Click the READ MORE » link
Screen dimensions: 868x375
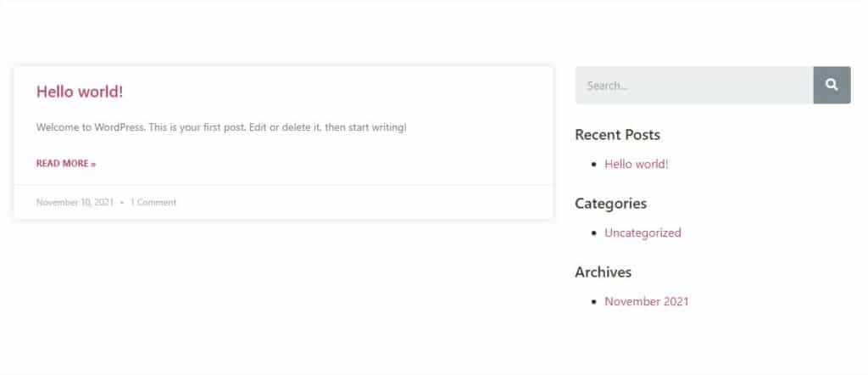[x=65, y=163]
